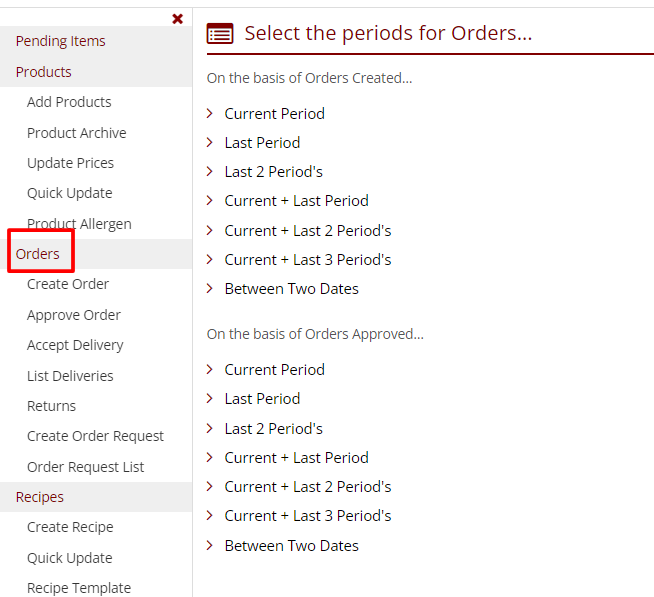Open Create Order in the sidebar
This screenshot has width=654, height=597.
[x=68, y=284]
